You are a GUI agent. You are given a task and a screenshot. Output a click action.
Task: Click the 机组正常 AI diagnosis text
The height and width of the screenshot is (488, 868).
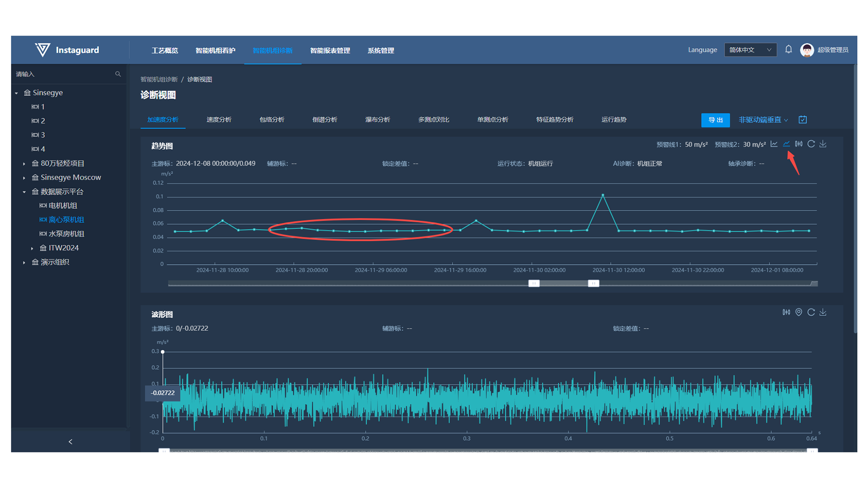click(x=650, y=164)
